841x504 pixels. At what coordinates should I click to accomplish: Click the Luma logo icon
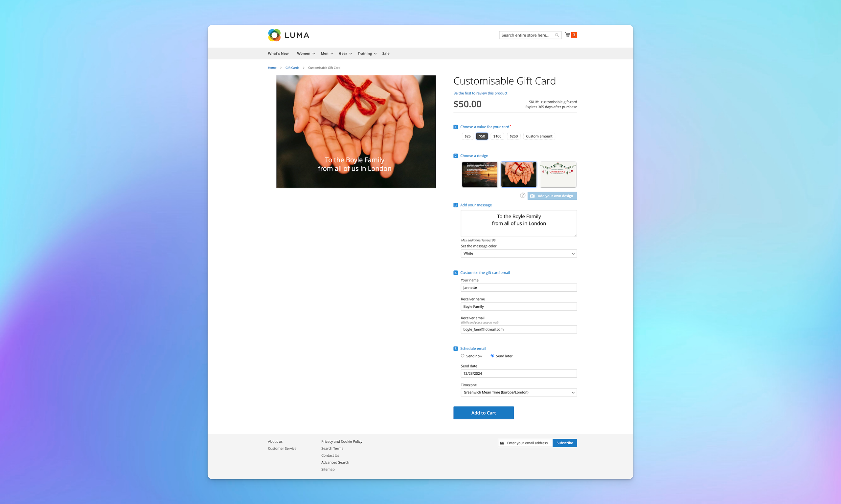[x=273, y=35]
